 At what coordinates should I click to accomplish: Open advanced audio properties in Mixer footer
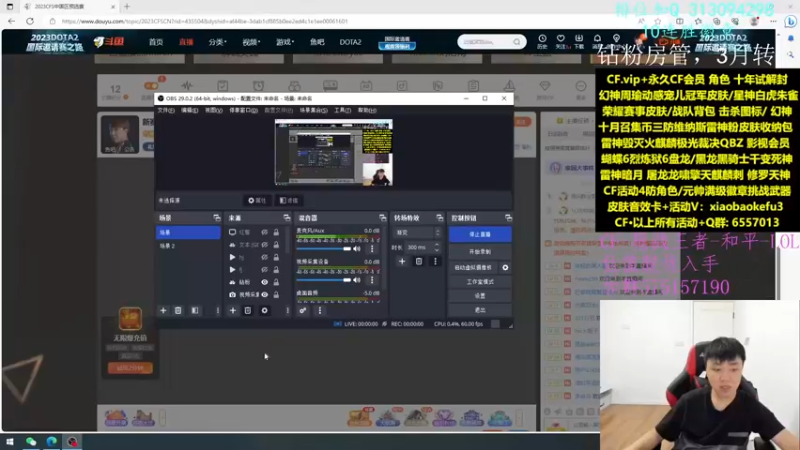(303, 310)
